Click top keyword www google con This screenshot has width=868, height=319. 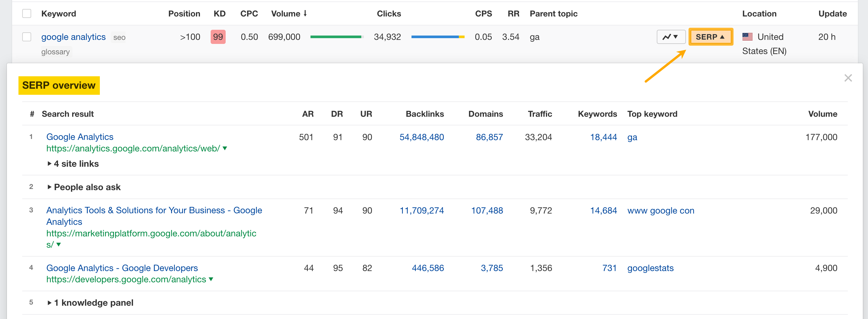(x=661, y=211)
